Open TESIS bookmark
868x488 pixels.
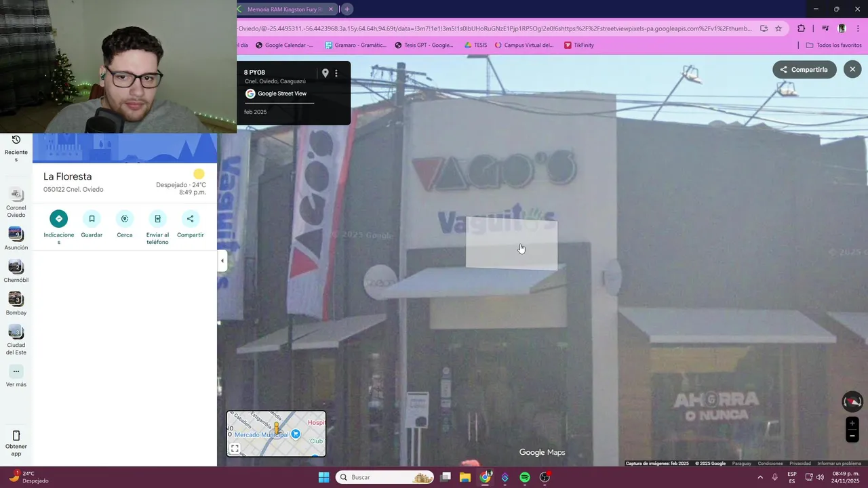475,45
